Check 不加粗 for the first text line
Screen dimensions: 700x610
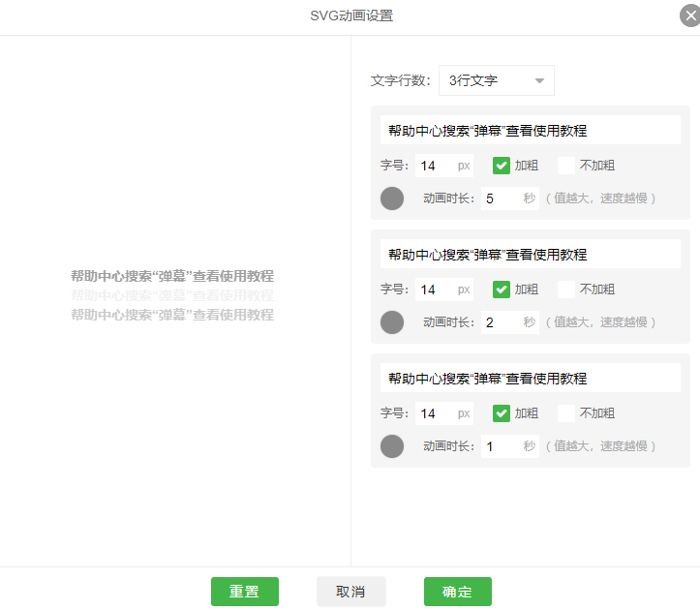pos(566,166)
